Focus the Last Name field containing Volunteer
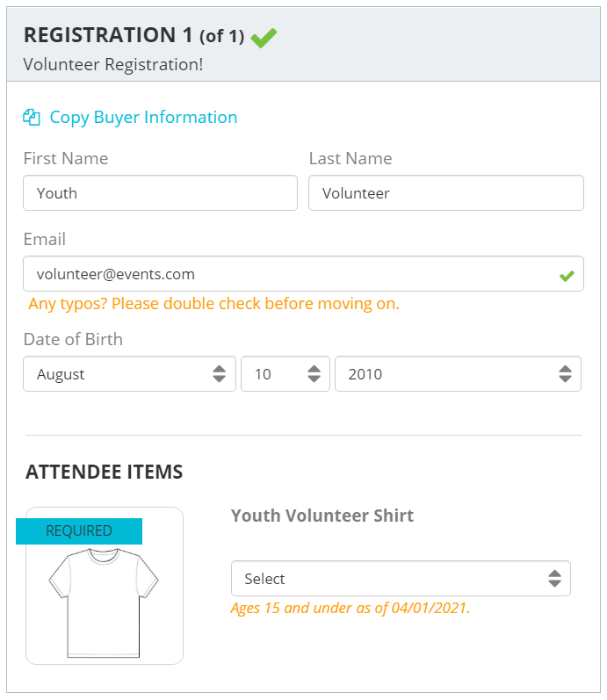This screenshot has height=700, width=607. coord(446,193)
